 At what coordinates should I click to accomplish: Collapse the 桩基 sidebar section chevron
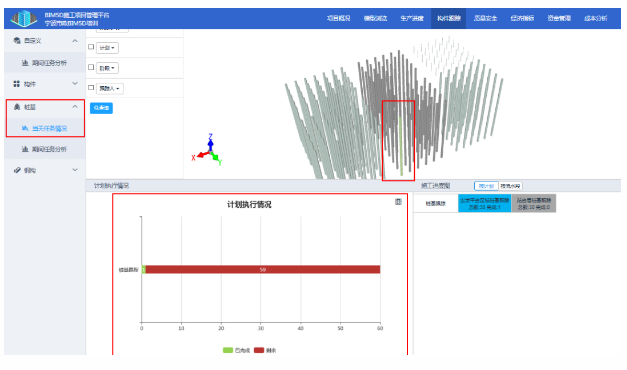tap(75, 106)
